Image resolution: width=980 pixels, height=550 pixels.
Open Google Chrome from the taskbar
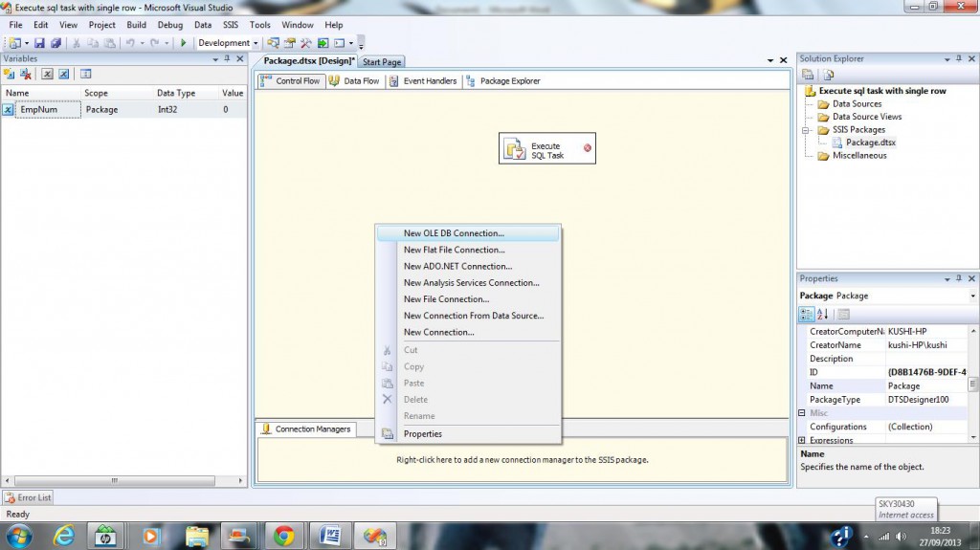tap(283, 536)
